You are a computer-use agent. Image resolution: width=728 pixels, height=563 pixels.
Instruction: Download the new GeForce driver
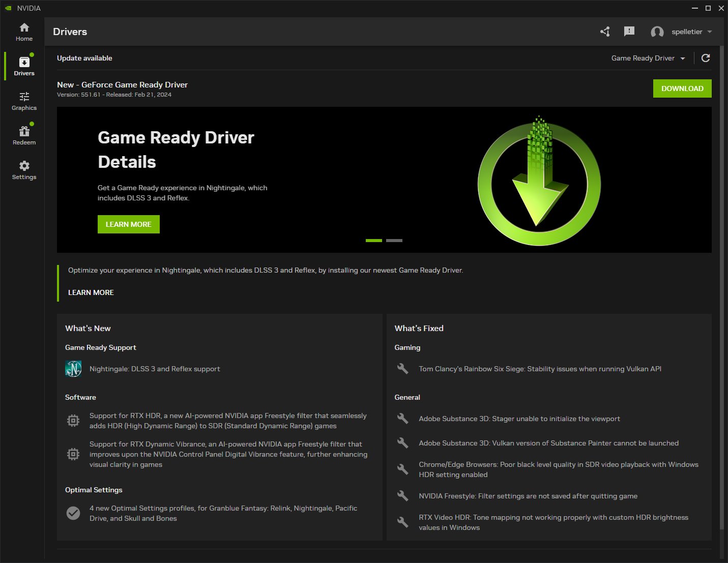point(682,88)
